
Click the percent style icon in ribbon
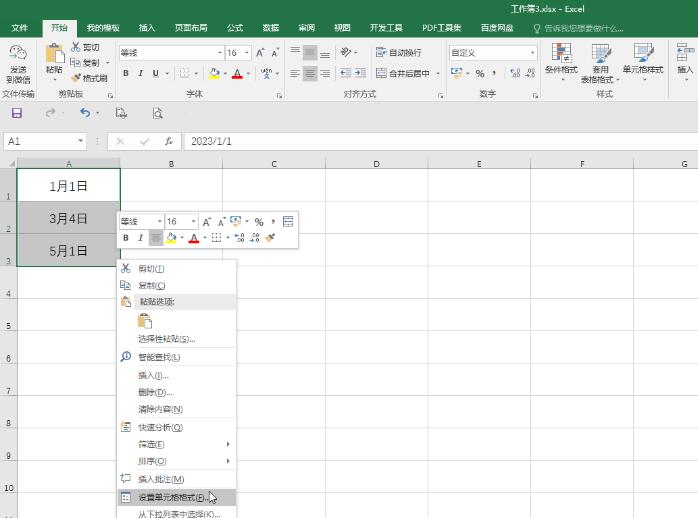480,73
